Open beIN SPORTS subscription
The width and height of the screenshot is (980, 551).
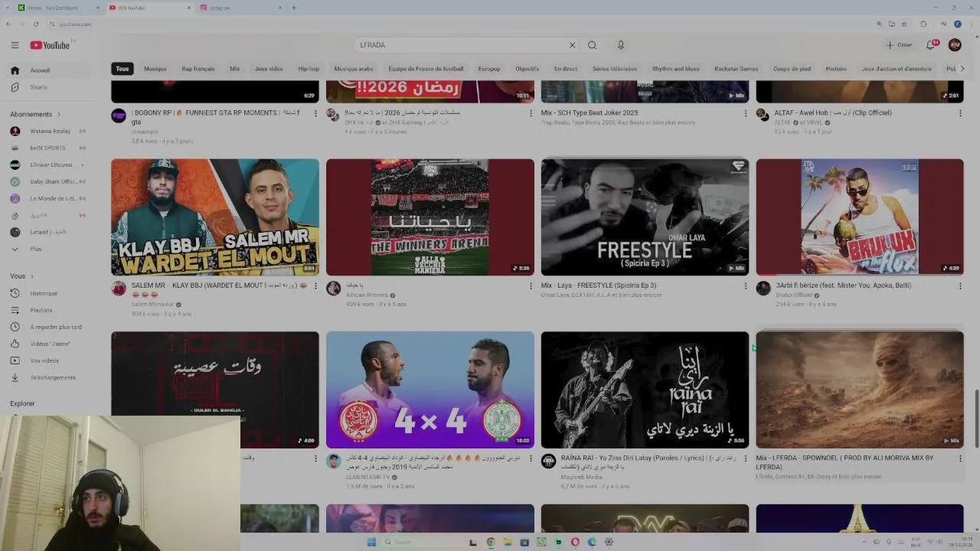coord(47,148)
